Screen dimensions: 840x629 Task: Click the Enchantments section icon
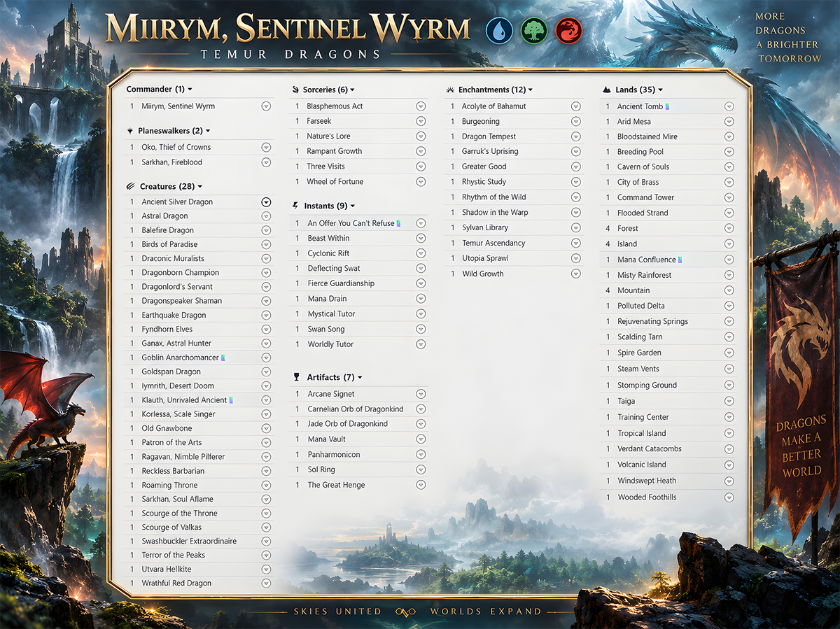450,90
